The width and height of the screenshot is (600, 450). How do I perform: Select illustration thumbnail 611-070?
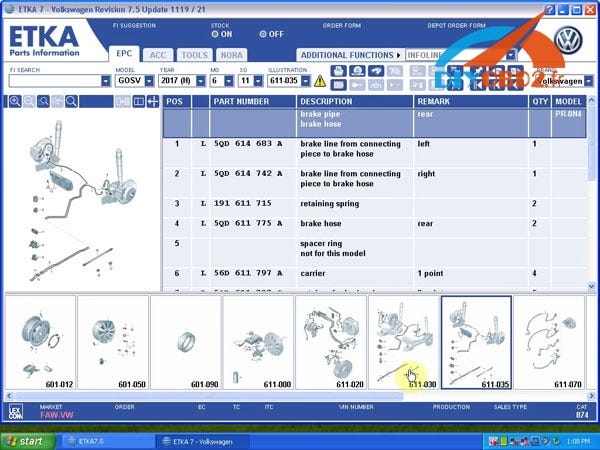(x=549, y=342)
